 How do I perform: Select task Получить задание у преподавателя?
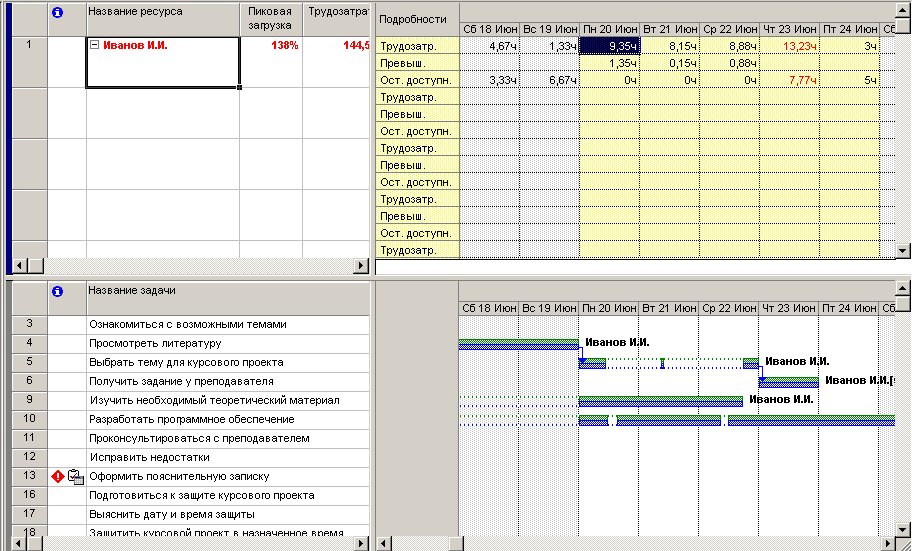[x=228, y=382]
